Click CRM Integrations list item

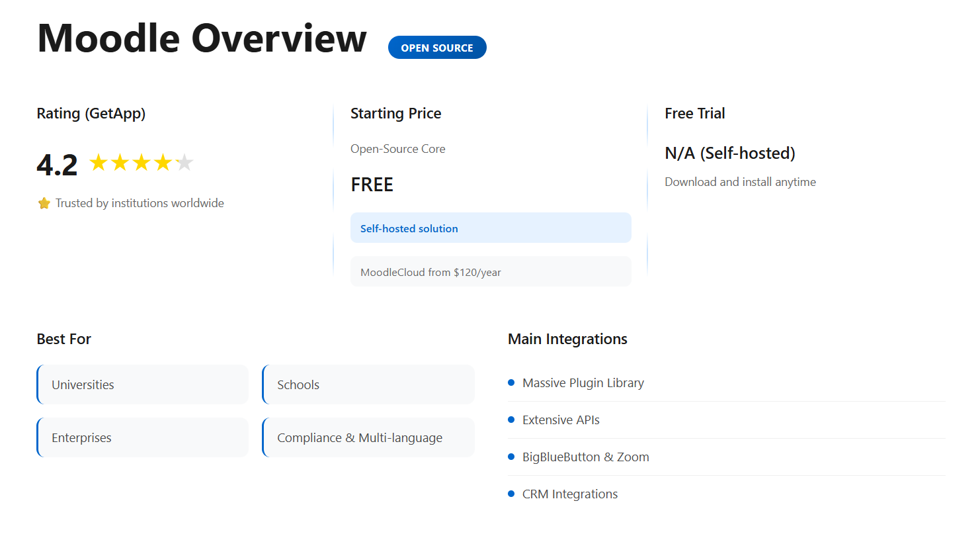coord(727,494)
